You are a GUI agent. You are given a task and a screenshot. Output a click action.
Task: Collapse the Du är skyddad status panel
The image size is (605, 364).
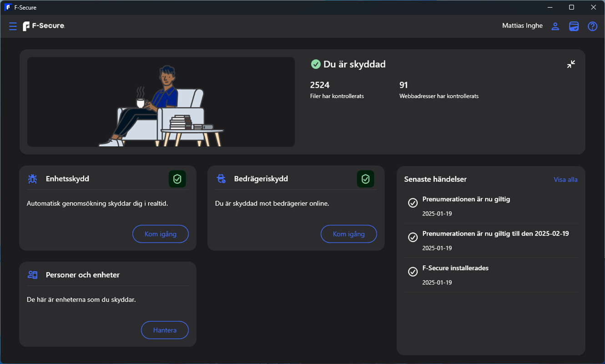pyautogui.click(x=571, y=64)
